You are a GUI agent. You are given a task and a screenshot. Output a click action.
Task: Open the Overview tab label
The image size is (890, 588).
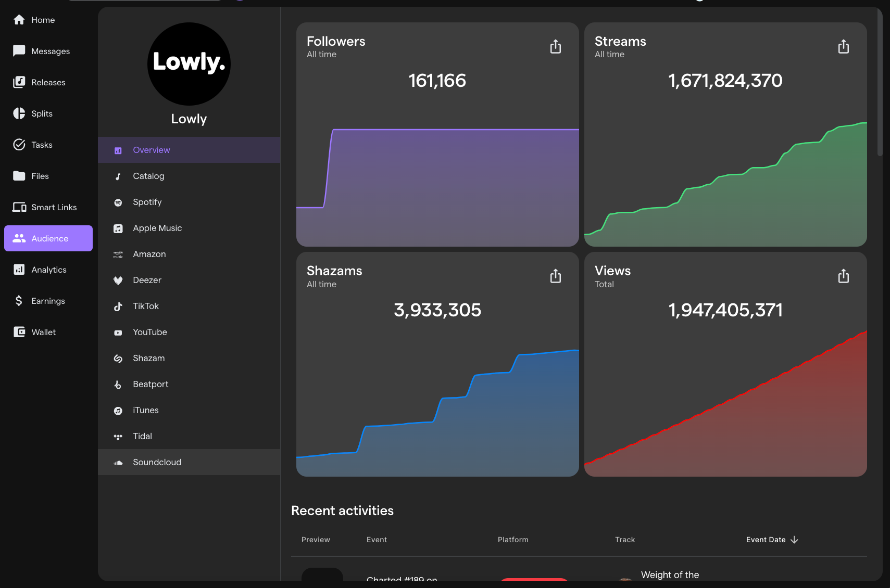(x=152, y=150)
